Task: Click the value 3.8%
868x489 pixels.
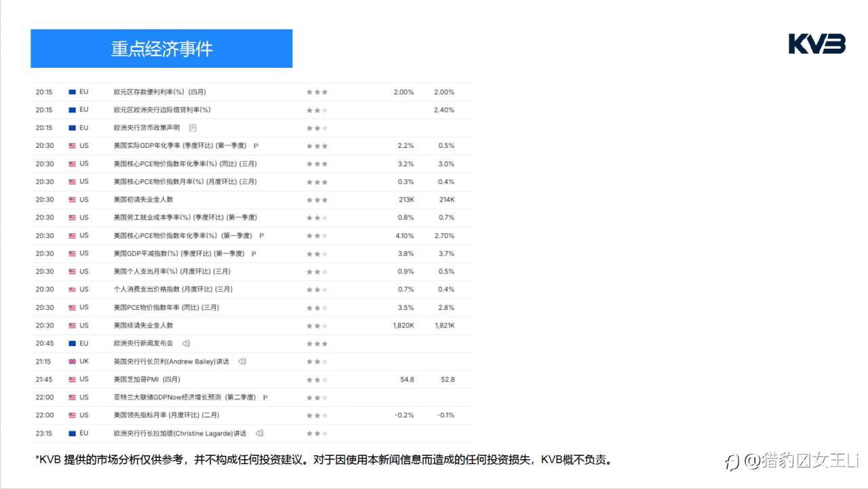Action: point(406,254)
